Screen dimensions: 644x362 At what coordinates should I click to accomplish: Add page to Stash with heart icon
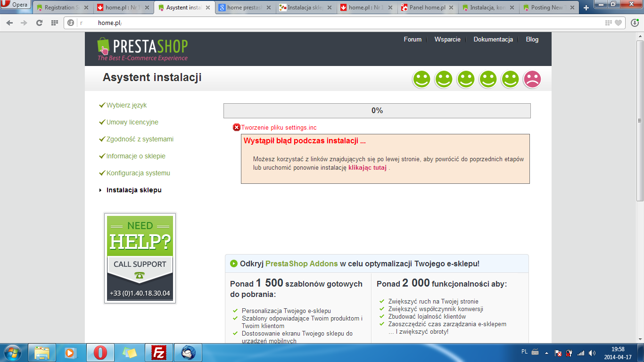[618, 23]
